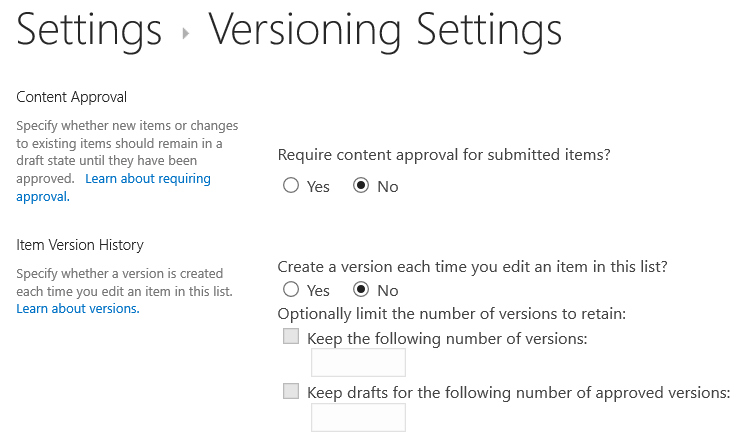Click the breadcrumb arrow separator icon
Screen dimensions: 746x440
coord(186,34)
